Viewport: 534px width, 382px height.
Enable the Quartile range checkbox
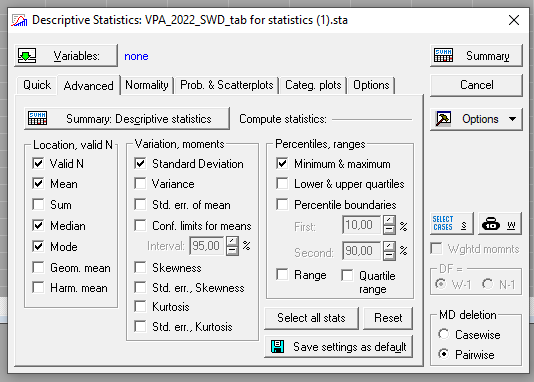[x=347, y=275]
